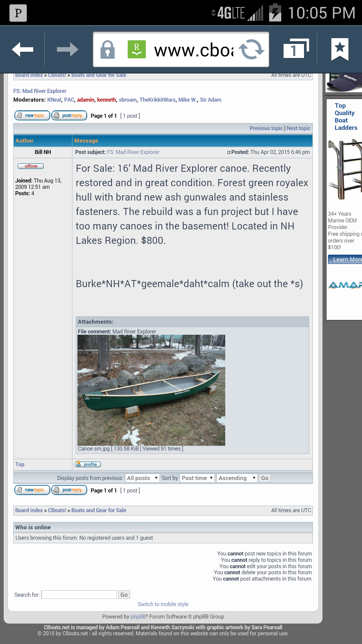
Task: Tap the padlock security icon
Action: click(108, 50)
